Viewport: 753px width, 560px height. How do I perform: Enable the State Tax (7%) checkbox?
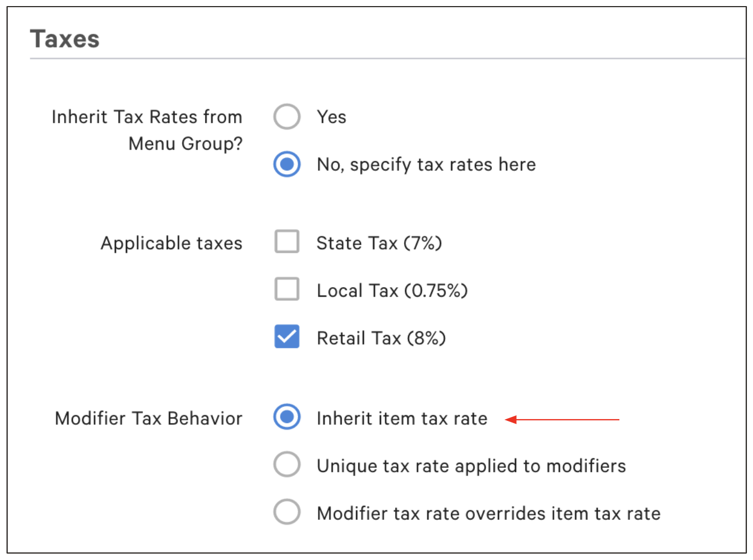[287, 242]
